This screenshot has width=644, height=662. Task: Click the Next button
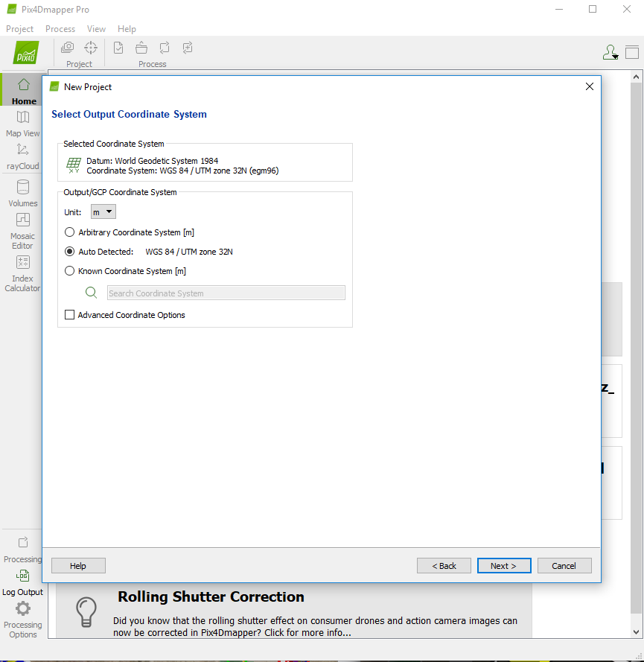[504, 566]
